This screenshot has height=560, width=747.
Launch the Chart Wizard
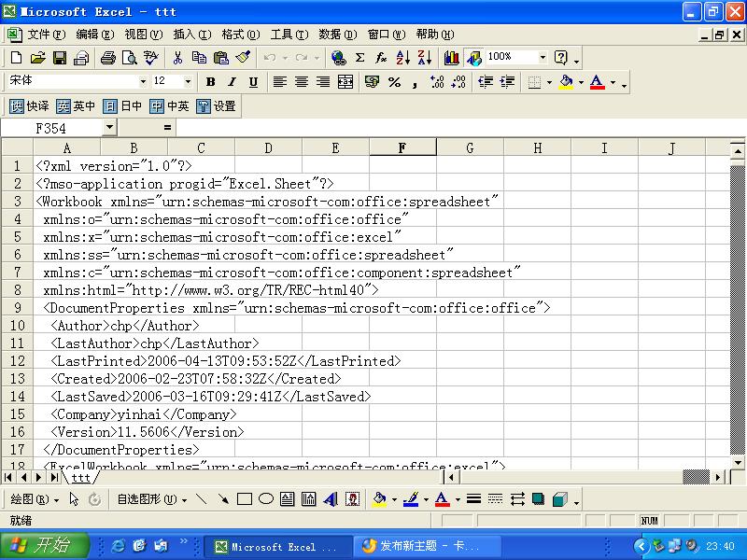pyautogui.click(x=451, y=58)
